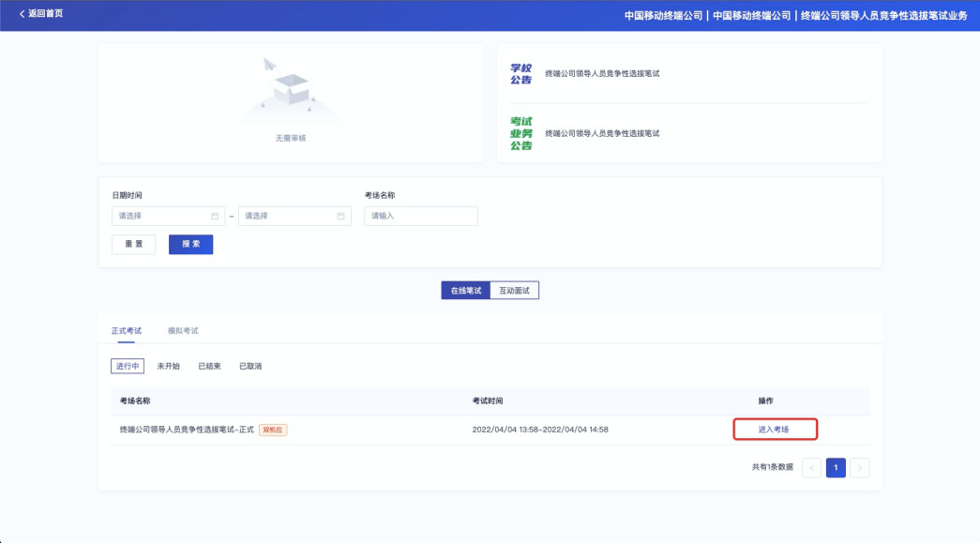Open the start date picker field

(164, 216)
